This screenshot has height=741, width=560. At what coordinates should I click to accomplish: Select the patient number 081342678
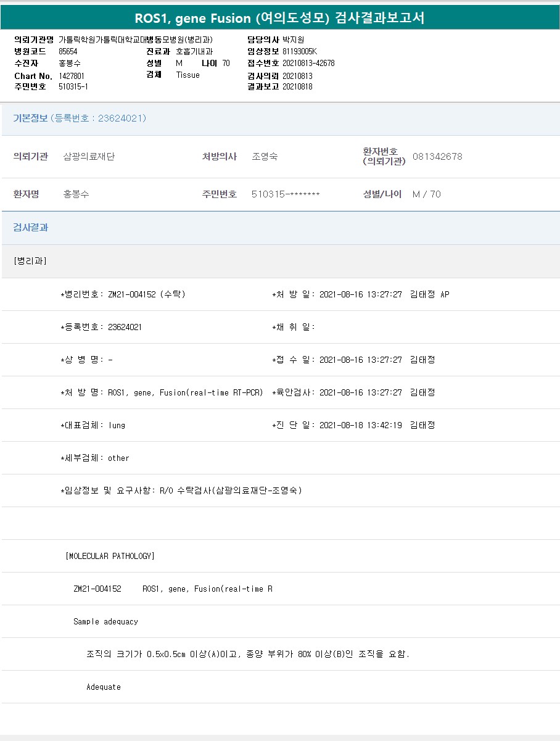pyautogui.click(x=437, y=157)
